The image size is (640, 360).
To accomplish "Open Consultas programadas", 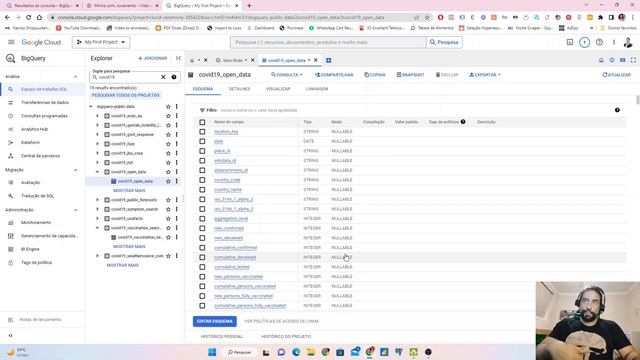I will 42,116.
